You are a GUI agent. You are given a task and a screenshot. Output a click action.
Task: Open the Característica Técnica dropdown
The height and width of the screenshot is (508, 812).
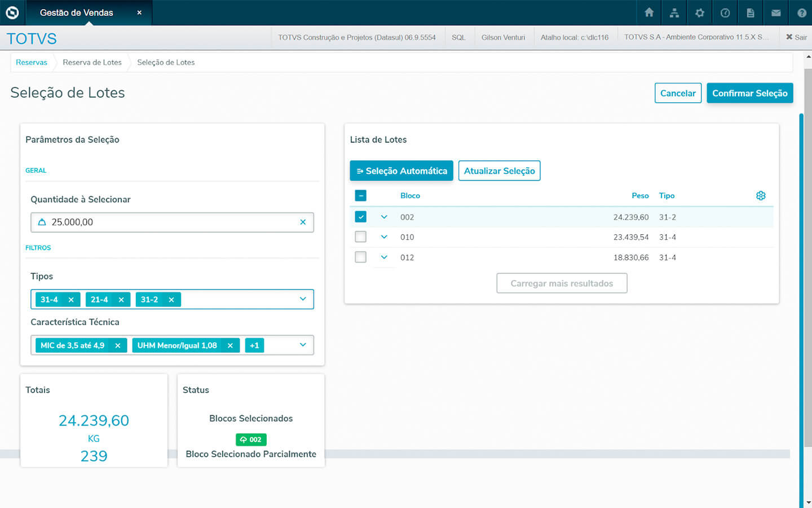(303, 345)
